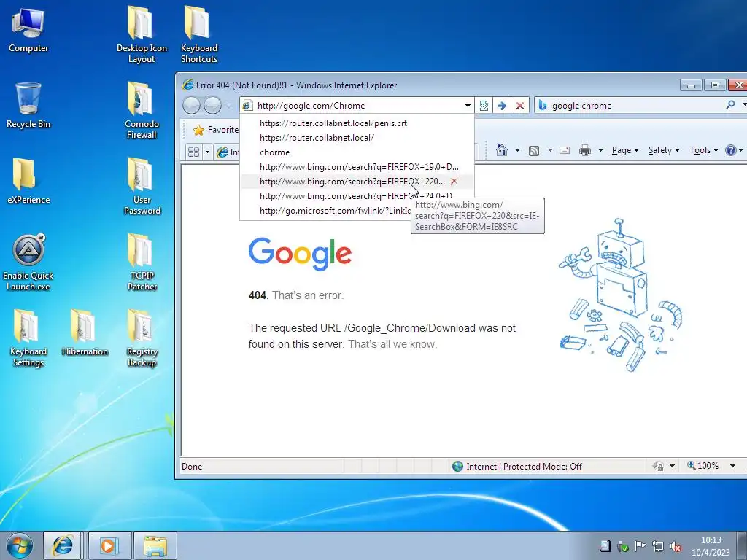Open the Page menu
This screenshot has height=560, width=747.
point(625,150)
